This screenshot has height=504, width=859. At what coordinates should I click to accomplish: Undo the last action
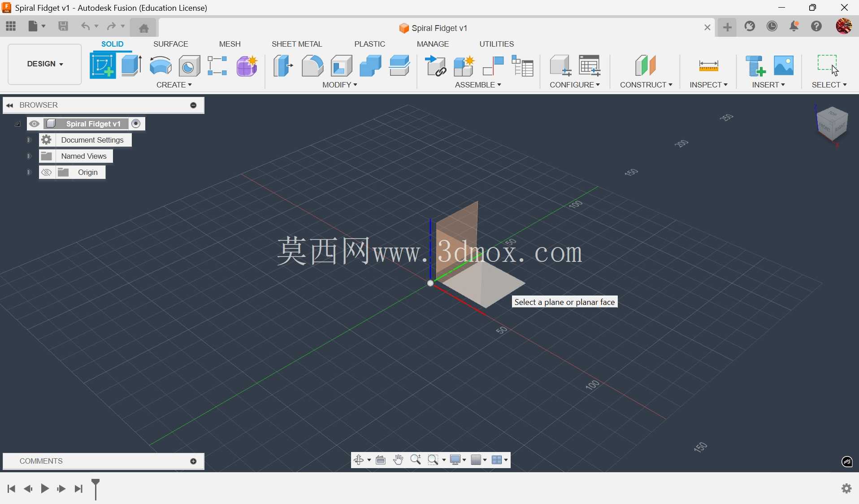[x=85, y=26]
